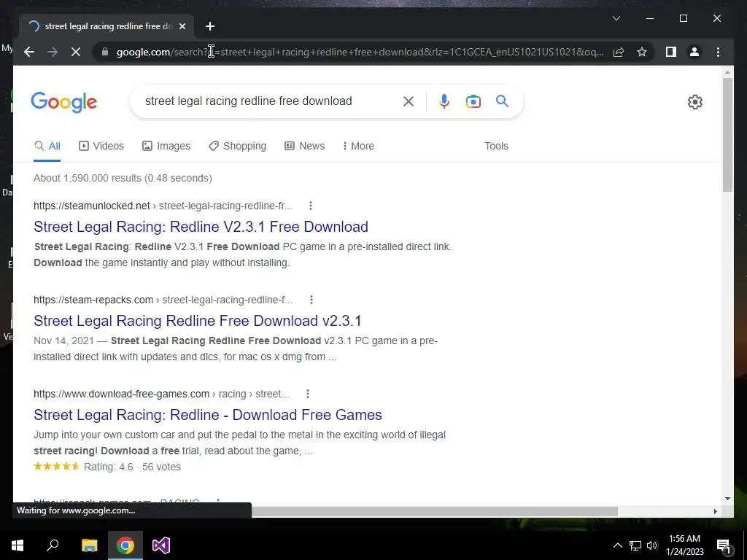Switch to Videos results tab
This screenshot has height=560, width=747.
tap(101, 146)
